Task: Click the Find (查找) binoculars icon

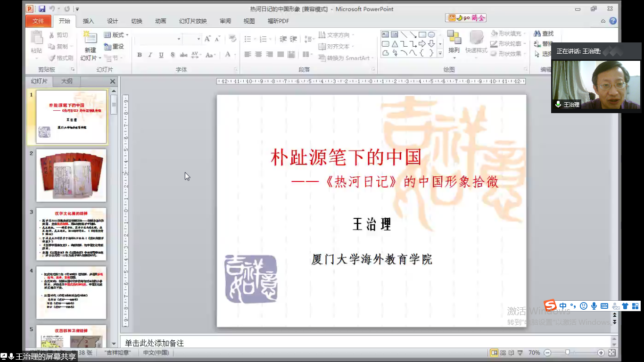Action: tap(537, 34)
